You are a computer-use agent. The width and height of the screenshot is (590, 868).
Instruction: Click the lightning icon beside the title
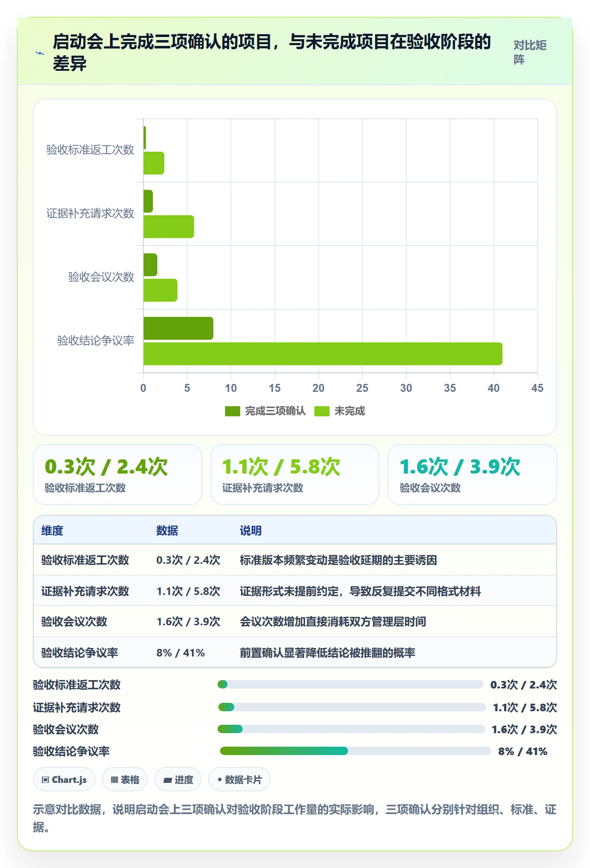[x=40, y=53]
